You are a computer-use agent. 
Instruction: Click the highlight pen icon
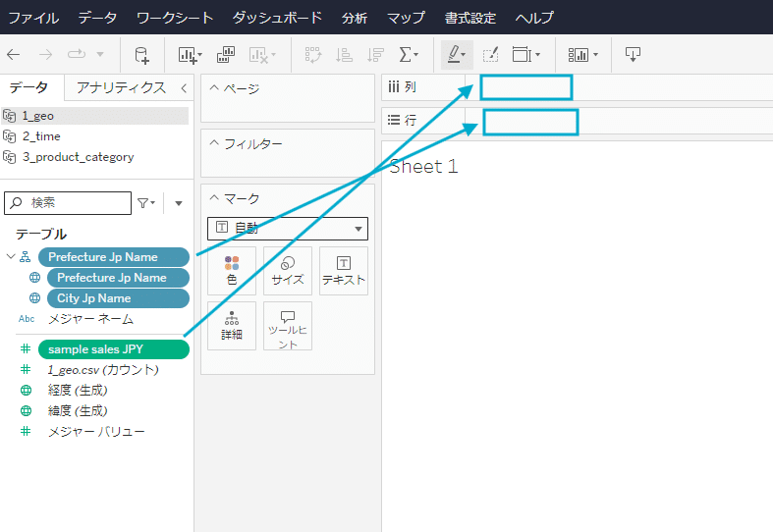click(x=454, y=55)
